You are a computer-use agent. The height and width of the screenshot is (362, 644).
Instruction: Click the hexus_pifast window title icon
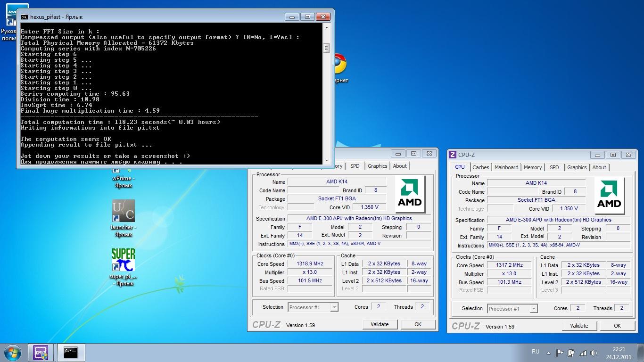pyautogui.click(x=24, y=17)
